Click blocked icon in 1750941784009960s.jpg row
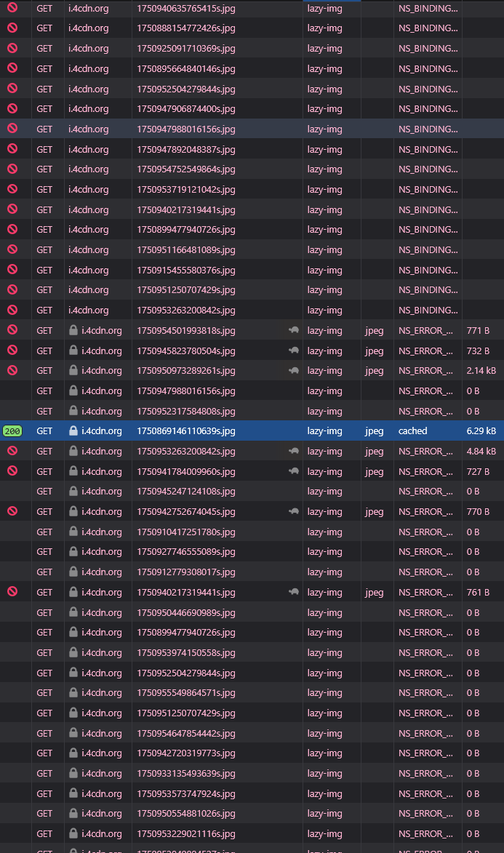The height and width of the screenshot is (853, 504). 12,470
